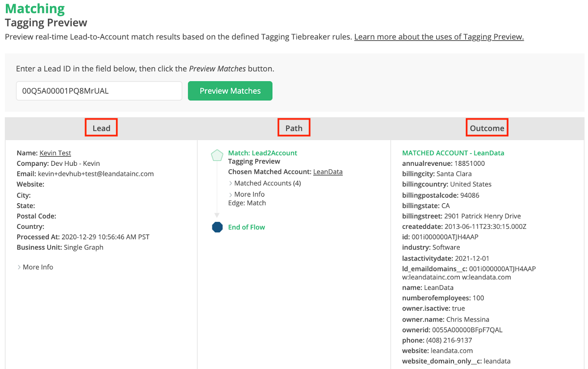The height and width of the screenshot is (369, 588).
Task: Open the Kevin Test lead link
Action: (55, 153)
